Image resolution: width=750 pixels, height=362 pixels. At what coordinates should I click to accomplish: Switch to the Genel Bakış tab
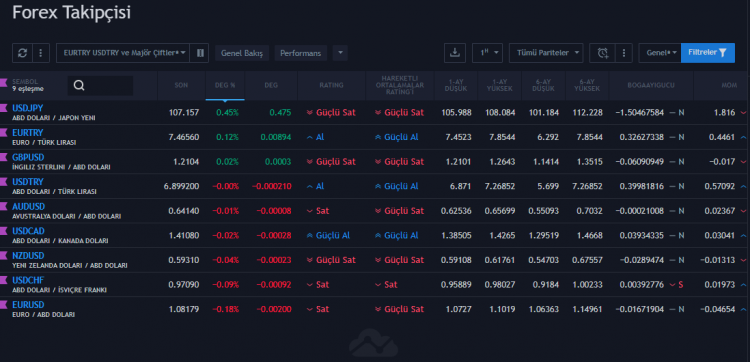click(242, 53)
